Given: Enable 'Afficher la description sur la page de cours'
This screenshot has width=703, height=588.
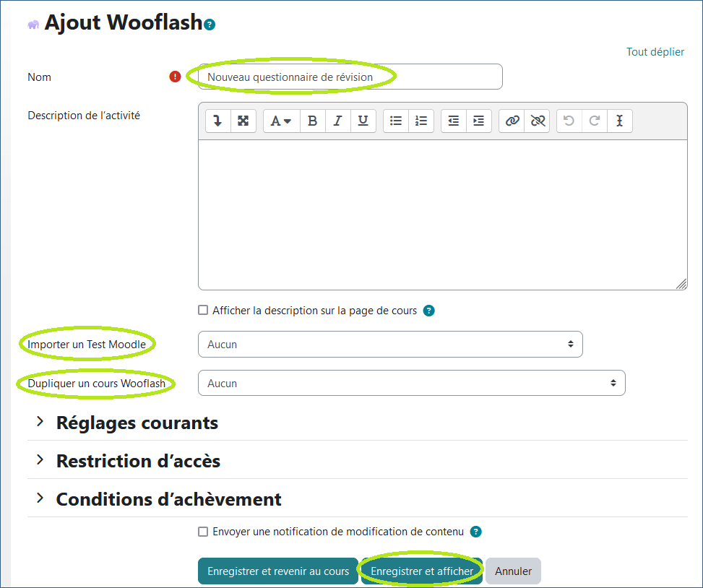Looking at the screenshot, I should click(203, 311).
